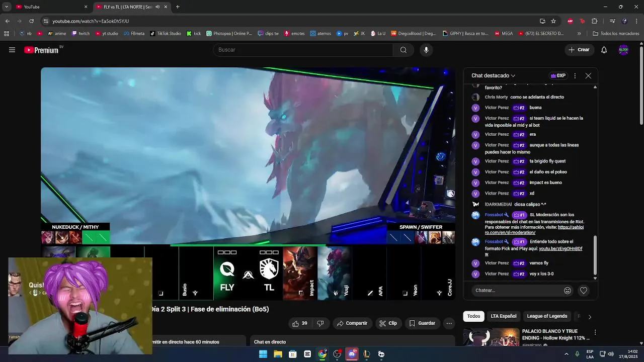Open the Photopea bookmark
The width and height of the screenshot is (644, 362).
click(229, 34)
